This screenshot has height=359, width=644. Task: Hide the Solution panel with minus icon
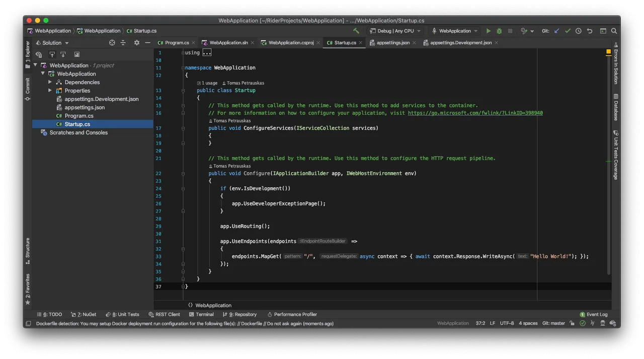click(x=147, y=43)
